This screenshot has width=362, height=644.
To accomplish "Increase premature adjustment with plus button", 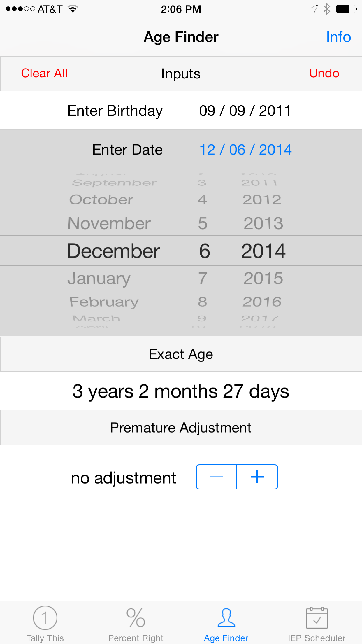I will [257, 477].
